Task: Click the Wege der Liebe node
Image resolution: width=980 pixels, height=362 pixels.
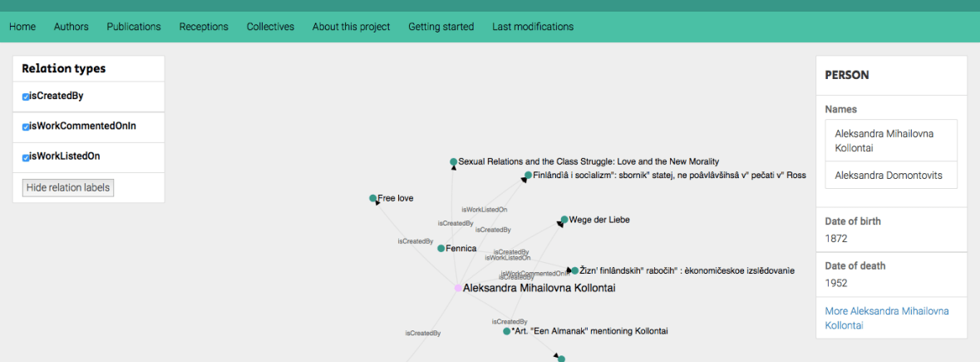Action: [564, 220]
